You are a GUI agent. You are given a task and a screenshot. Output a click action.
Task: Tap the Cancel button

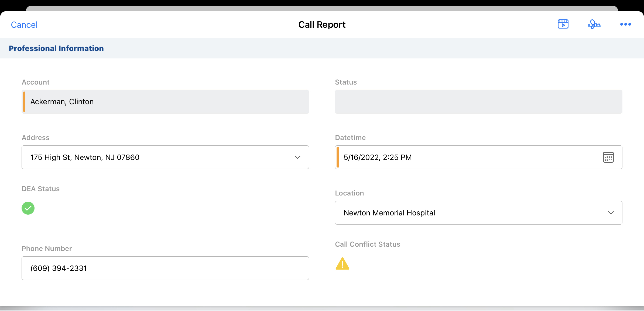click(x=24, y=25)
